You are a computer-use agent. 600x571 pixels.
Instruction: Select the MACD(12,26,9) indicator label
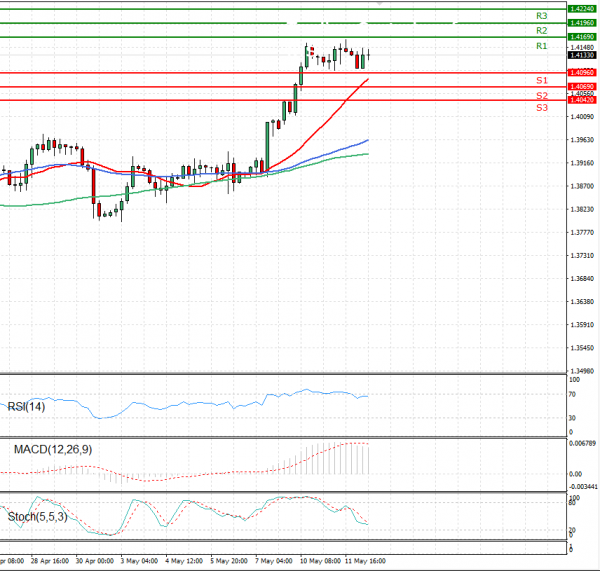(53, 449)
